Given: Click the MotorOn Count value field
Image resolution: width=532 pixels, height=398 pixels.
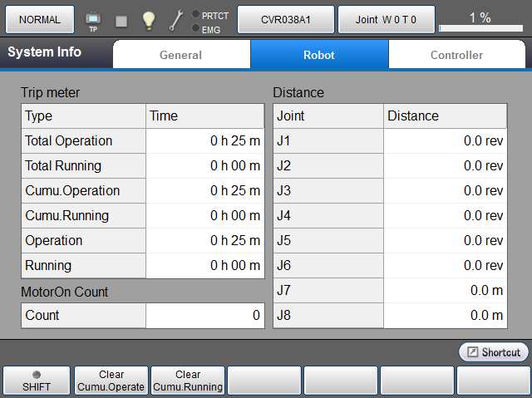Looking at the screenshot, I should coord(204,316).
